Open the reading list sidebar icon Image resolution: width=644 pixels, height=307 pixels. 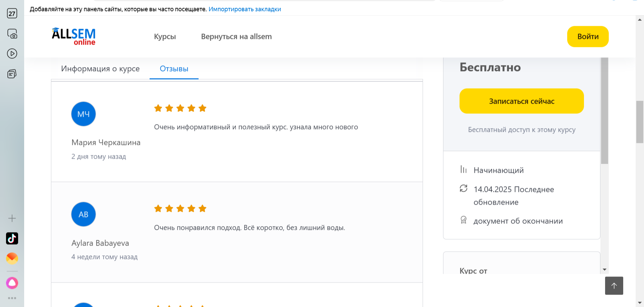[x=12, y=74]
